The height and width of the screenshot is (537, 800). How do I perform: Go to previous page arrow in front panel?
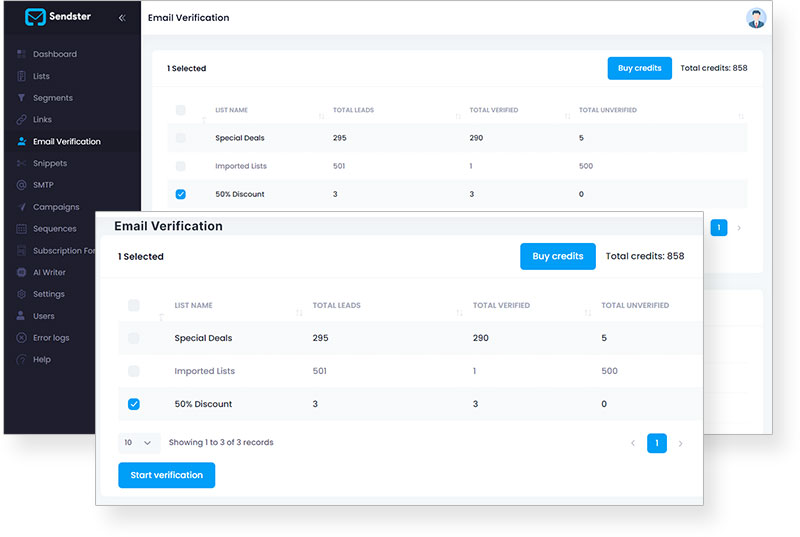click(633, 443)
